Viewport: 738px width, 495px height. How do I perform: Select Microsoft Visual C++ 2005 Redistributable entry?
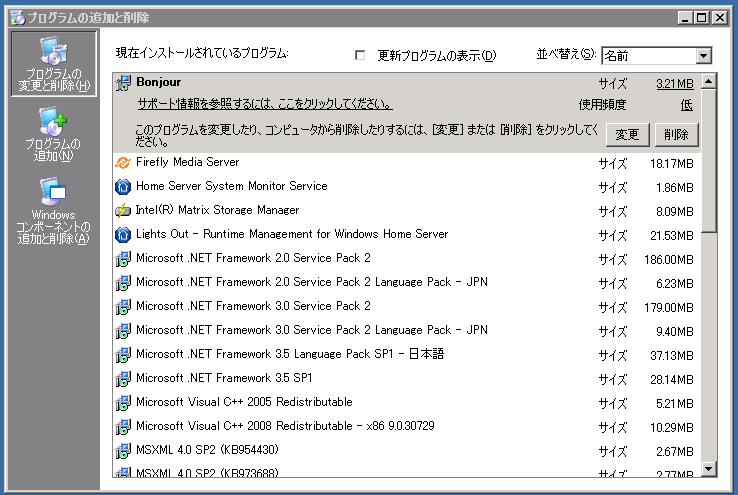[407, 403]
